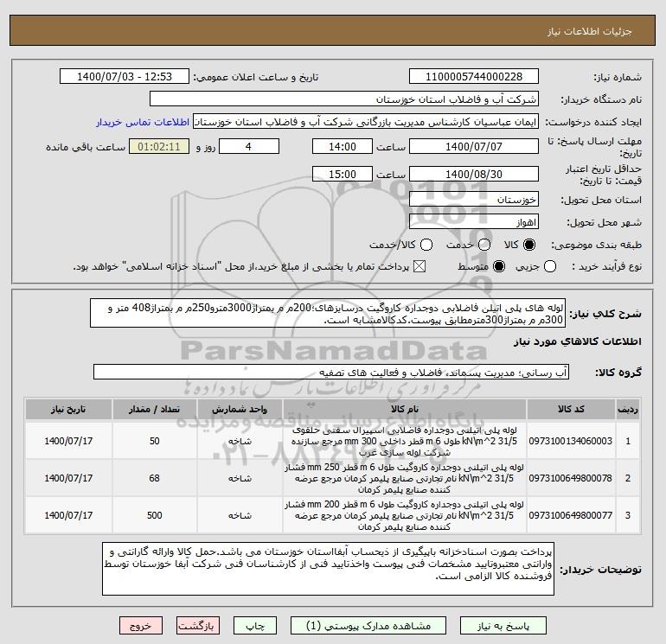Viewport: 666px width, 644px height.
Task: Click the remaining time counter 01:02:11
Action: click(x=159, y=147)
